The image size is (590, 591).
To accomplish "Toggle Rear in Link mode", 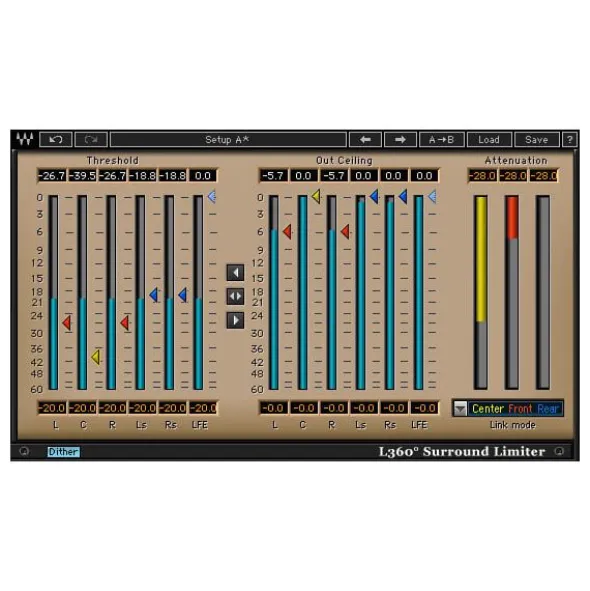I will [x=547, y=409].
